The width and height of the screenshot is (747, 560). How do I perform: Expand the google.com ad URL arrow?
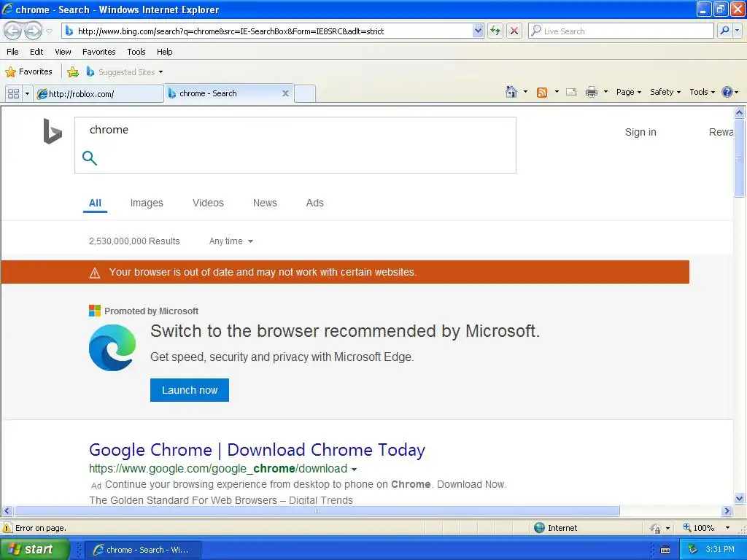tap(354, 470)
